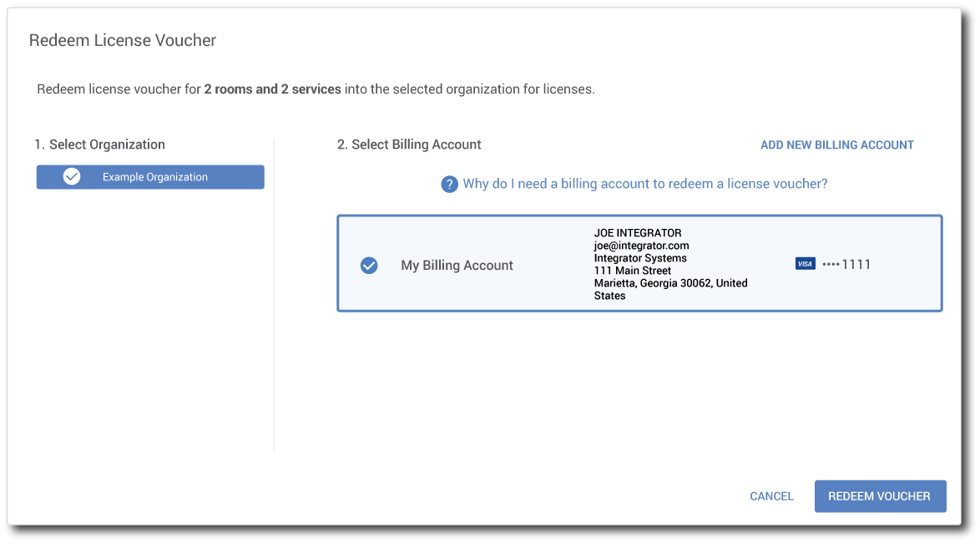This screenshot has width=980, height=543.
Task: Click the Marietta, Georgia 30062 address line
Action: coord(670,283)
